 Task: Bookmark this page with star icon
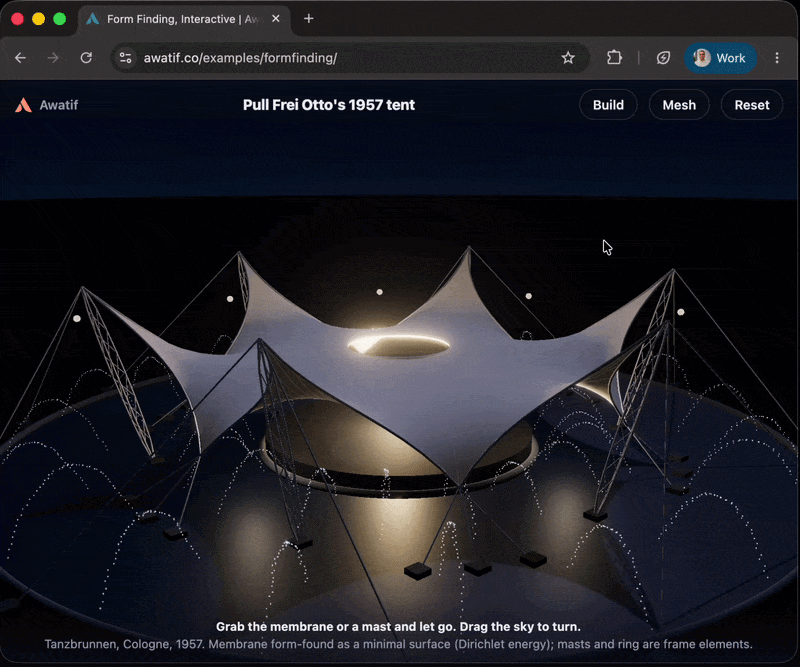[x=568, y=58]
